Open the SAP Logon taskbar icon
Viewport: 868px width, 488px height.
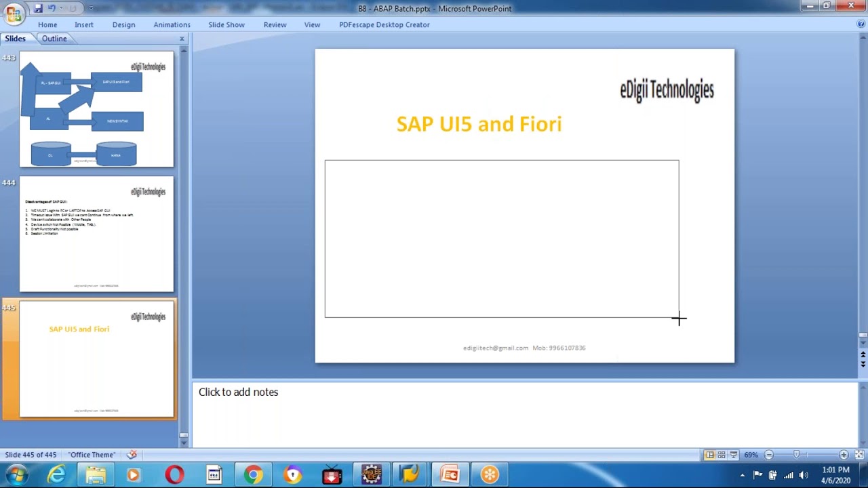click(x=410, y=475)
